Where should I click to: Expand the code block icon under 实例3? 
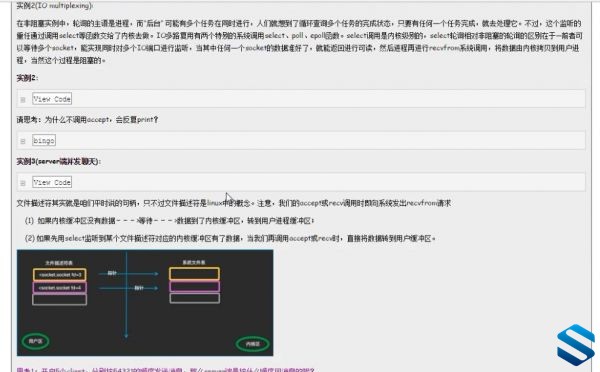pyautogui.click(x=23, y=183)
